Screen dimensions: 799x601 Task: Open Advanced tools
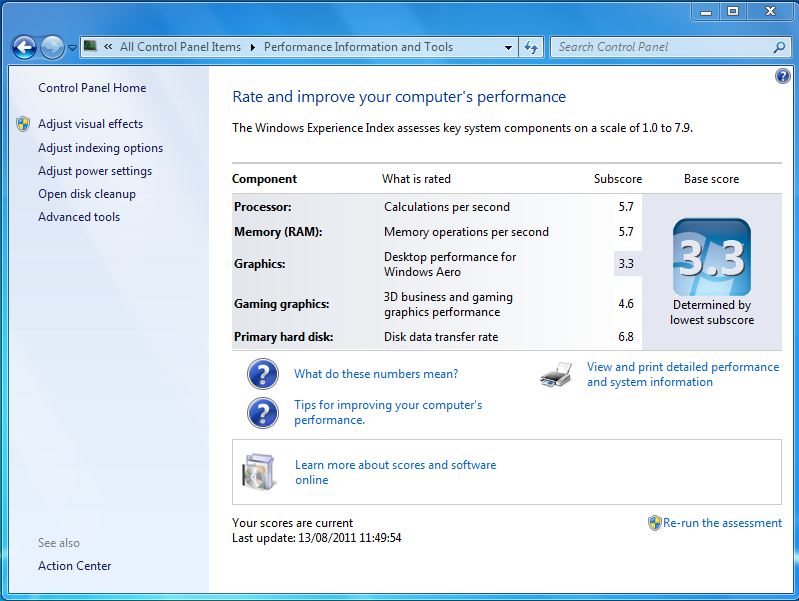(79, 217)
